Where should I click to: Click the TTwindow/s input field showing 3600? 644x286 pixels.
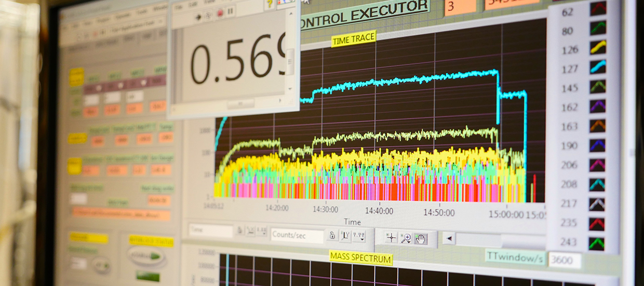coord(564,259)
